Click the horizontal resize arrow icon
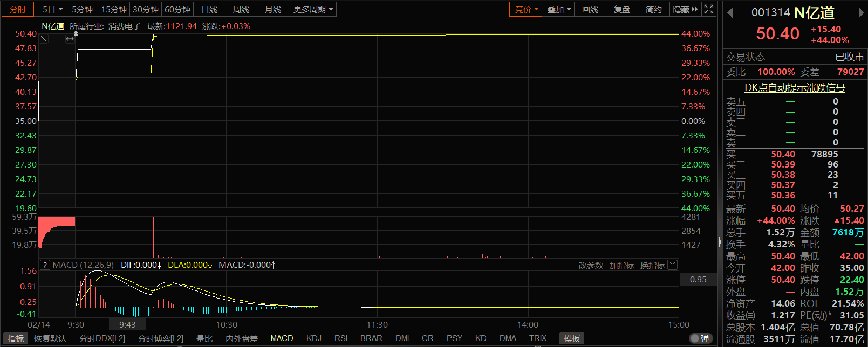Viewport: 868px width, 347px height. (70, 39)
